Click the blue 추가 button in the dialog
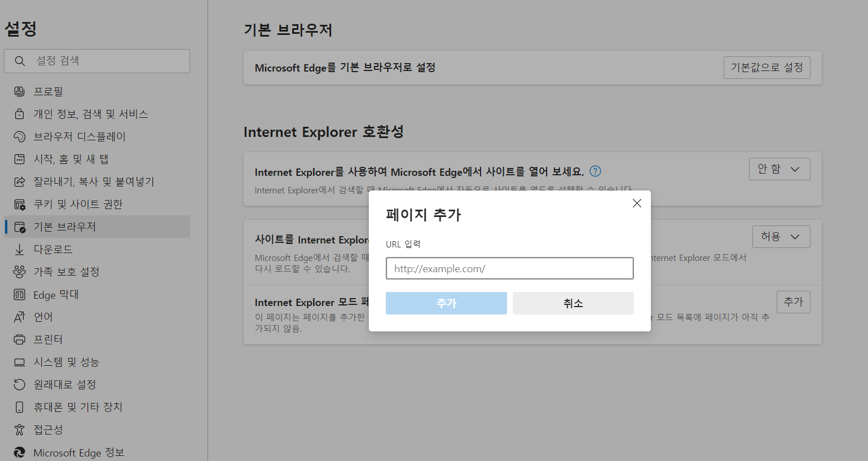This screenshot has height=461, width=868. (x=446, y=303)
